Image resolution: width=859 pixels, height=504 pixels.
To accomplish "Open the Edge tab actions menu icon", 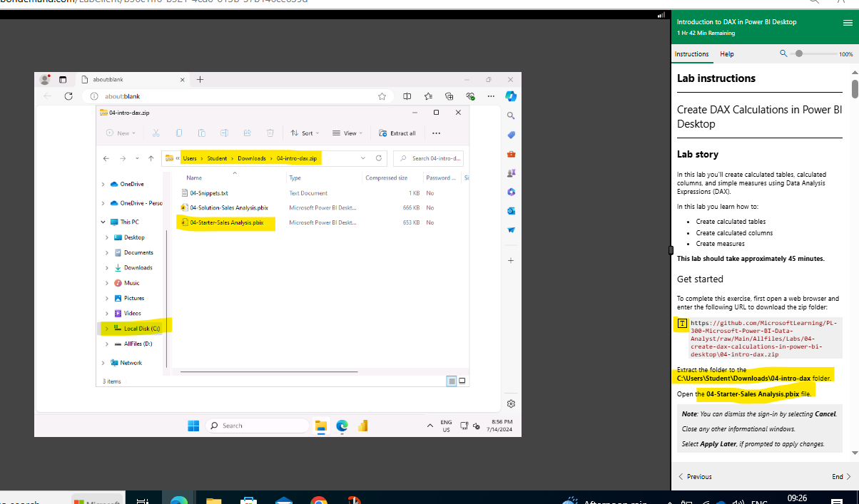I will pos(62,80).
